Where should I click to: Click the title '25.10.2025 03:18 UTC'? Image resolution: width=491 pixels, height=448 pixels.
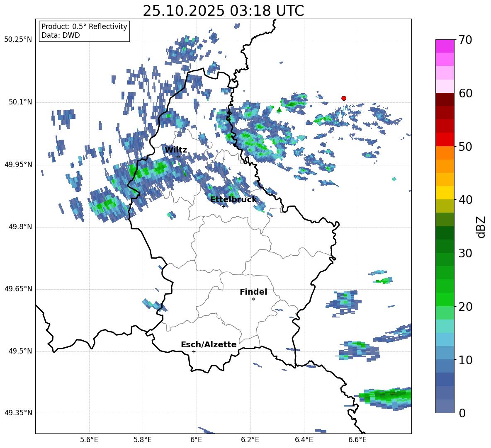223,11
